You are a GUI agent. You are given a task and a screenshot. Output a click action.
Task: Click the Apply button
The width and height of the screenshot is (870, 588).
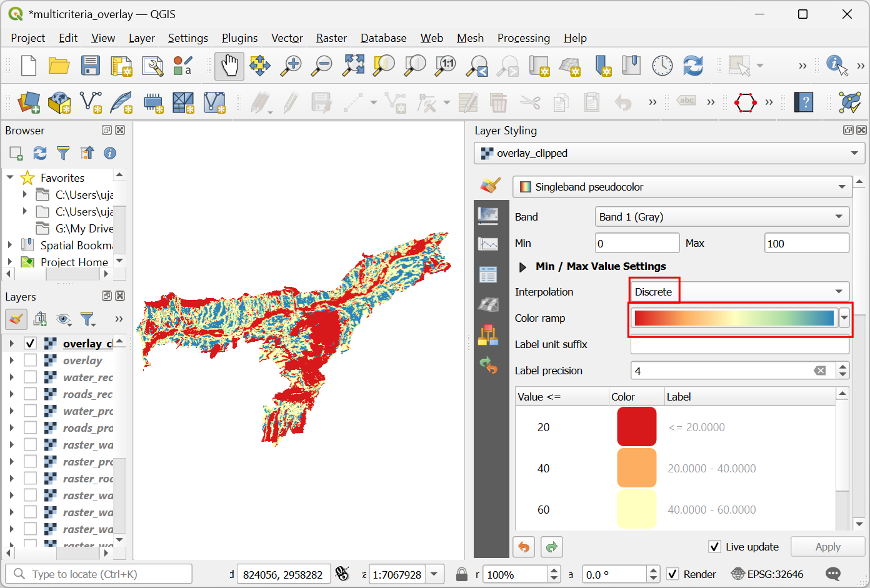click(827, 547)
